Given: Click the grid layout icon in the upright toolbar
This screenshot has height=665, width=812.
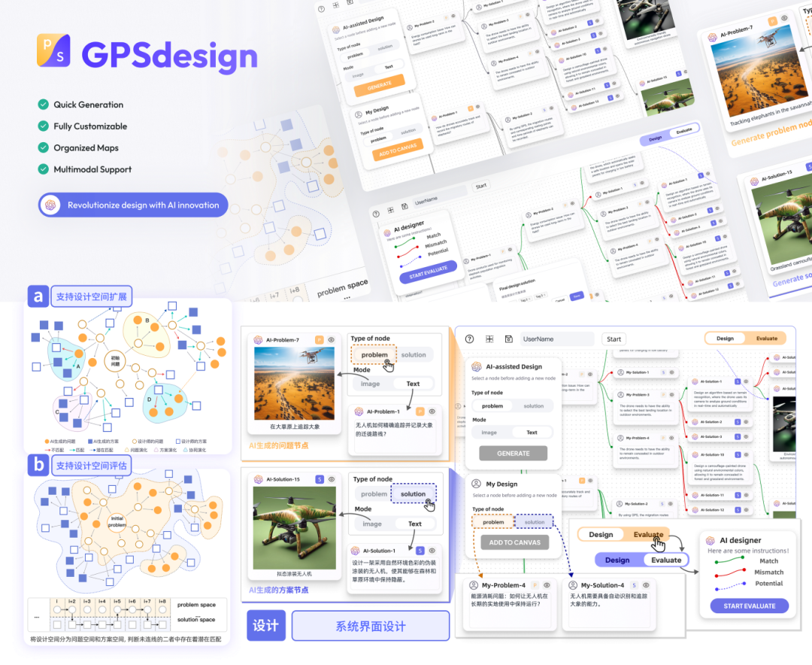Looking at the screenshot, I should [x=489, y=339].
